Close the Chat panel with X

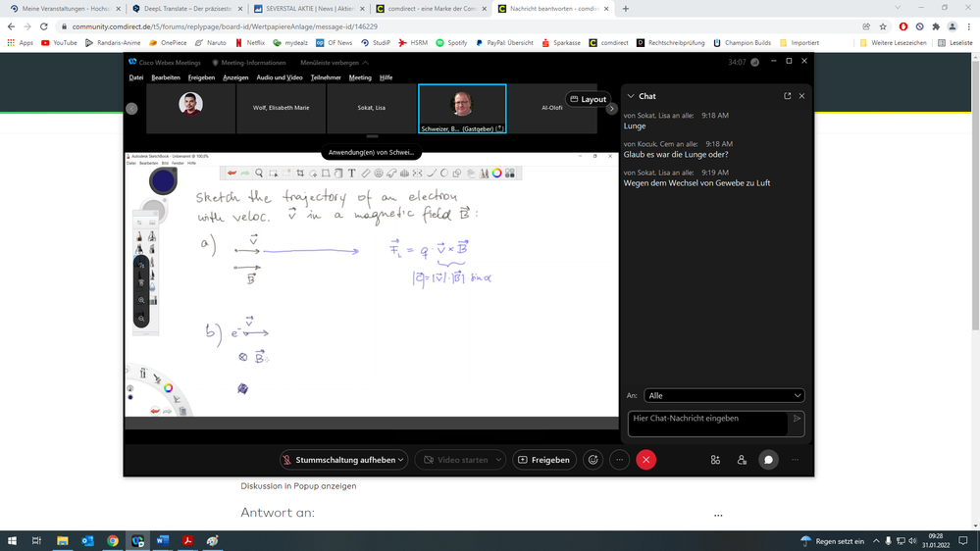click(801, 96)
